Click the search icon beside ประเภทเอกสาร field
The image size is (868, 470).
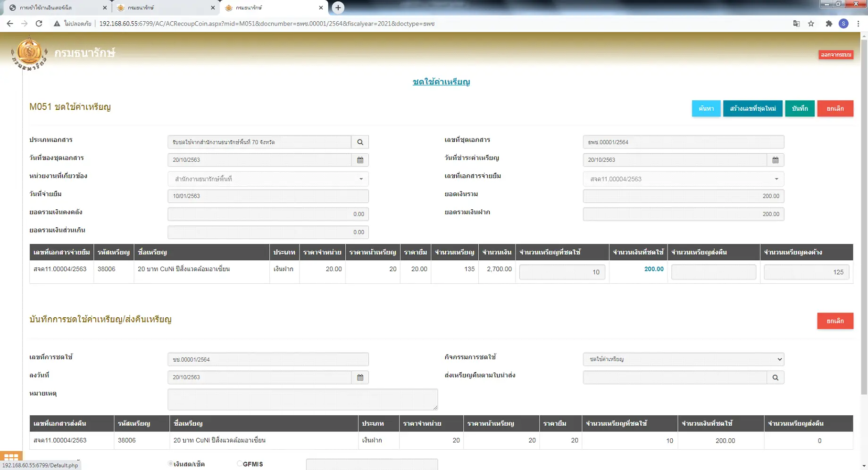click(360, 142)
